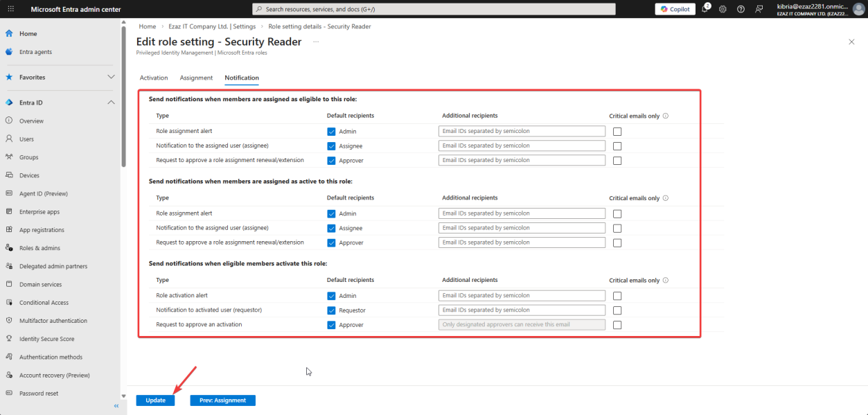Uncheck Admin for active role assignment alert
The width and height of the screenshot is (868, 415).
[331, 213]
